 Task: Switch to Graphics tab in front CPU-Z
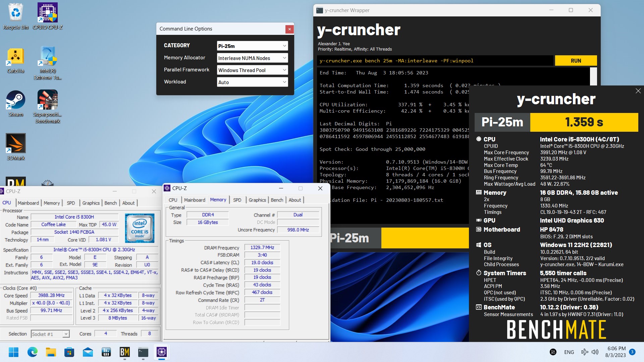[x=257, y=200]
